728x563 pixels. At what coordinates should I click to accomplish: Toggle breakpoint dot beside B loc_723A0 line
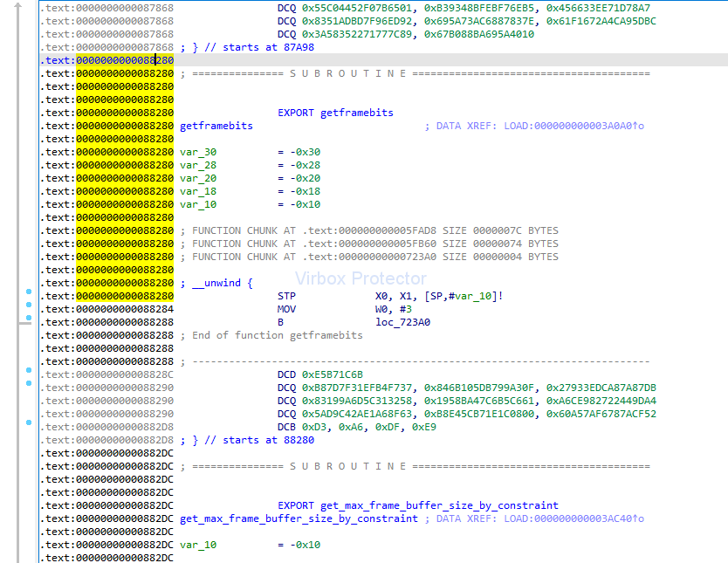pyautogui.click(x=29, y=318)
